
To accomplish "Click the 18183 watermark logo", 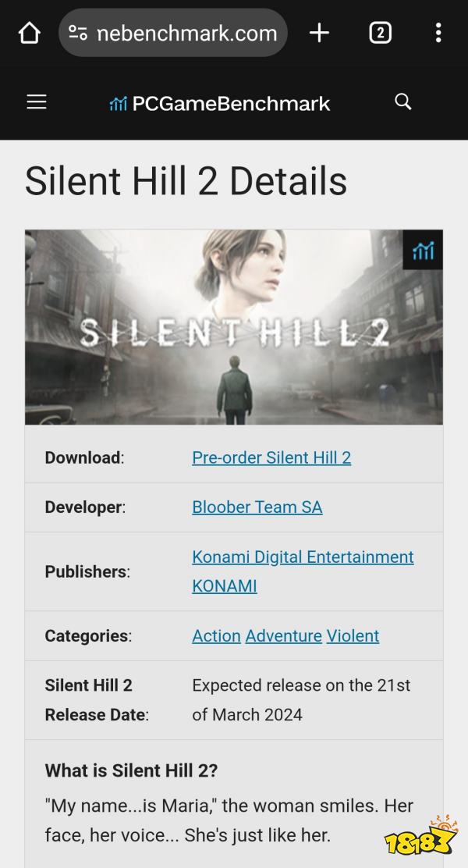I will click(421, 834).
